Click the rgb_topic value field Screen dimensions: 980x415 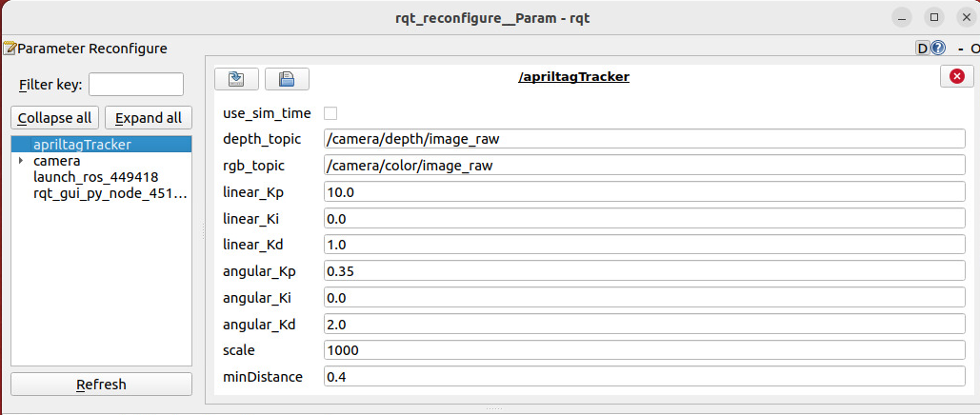pos(645,166)
